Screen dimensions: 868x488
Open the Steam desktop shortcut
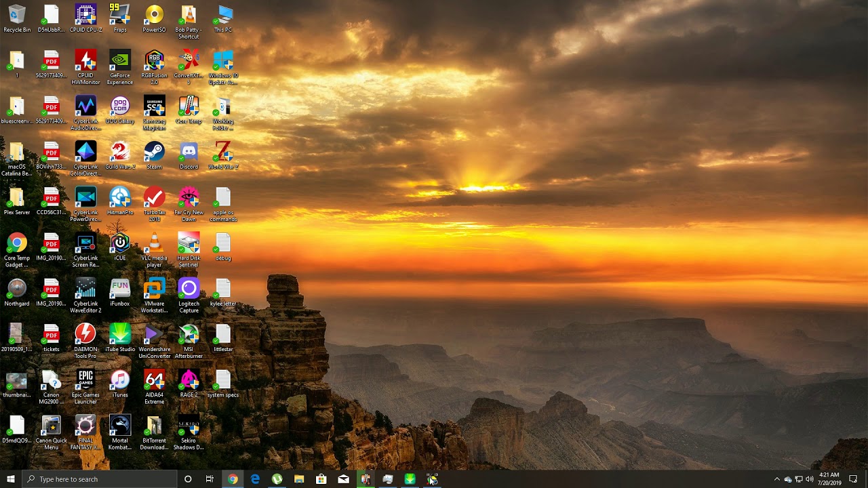154,155
